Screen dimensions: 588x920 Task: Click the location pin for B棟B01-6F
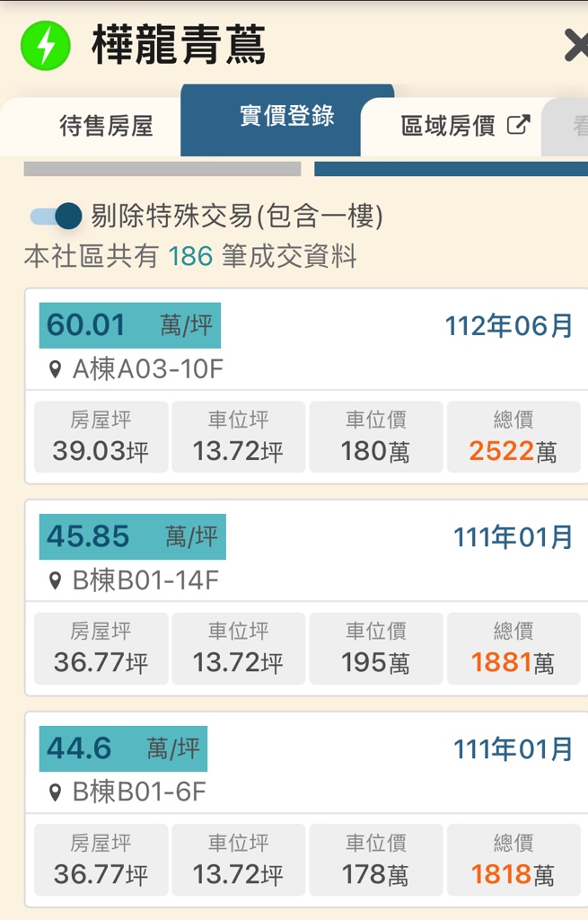point(56,792)
